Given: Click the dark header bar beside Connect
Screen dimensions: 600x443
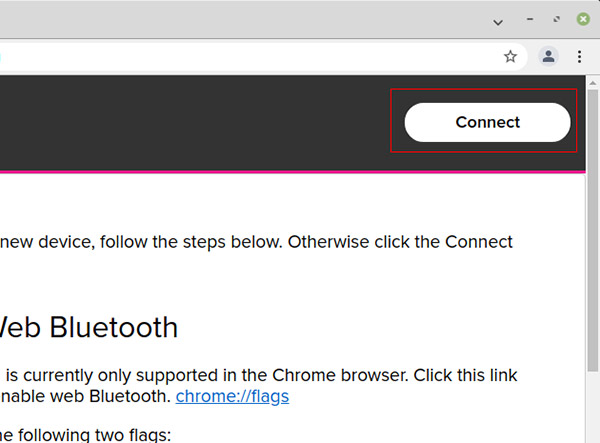Looking at the screenshot, I should pyautogui.click(x=200, y=122).
